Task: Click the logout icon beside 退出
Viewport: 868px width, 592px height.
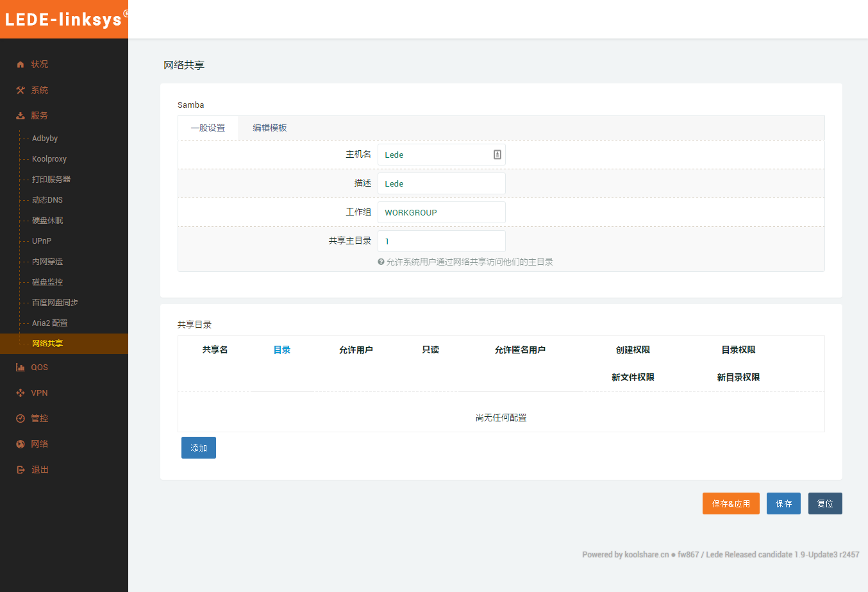Action: click(21, 470)
